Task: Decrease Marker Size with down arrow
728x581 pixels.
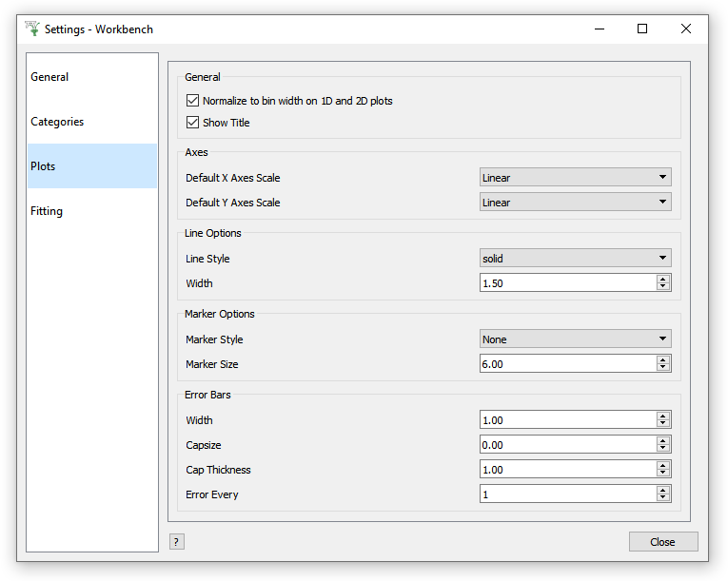Action: click(663, 368)
